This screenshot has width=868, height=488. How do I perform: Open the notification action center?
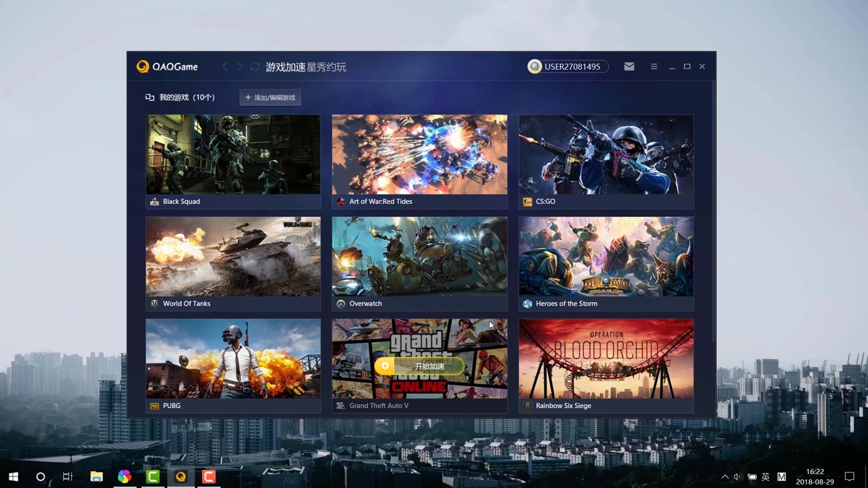click(849, 477)
